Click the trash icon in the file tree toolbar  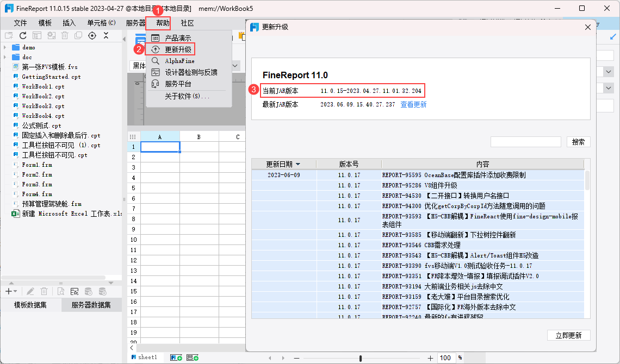tap(65, 35)
